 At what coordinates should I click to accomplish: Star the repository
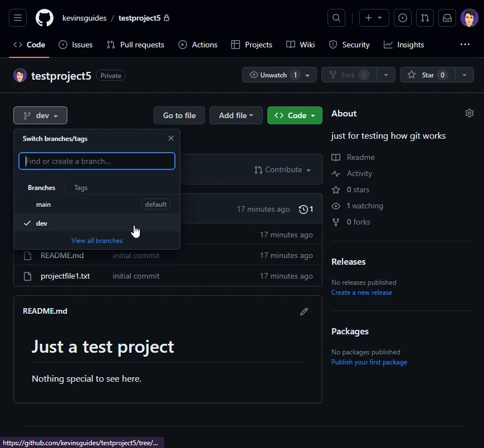pyautogui.click(x=428, y=75)
